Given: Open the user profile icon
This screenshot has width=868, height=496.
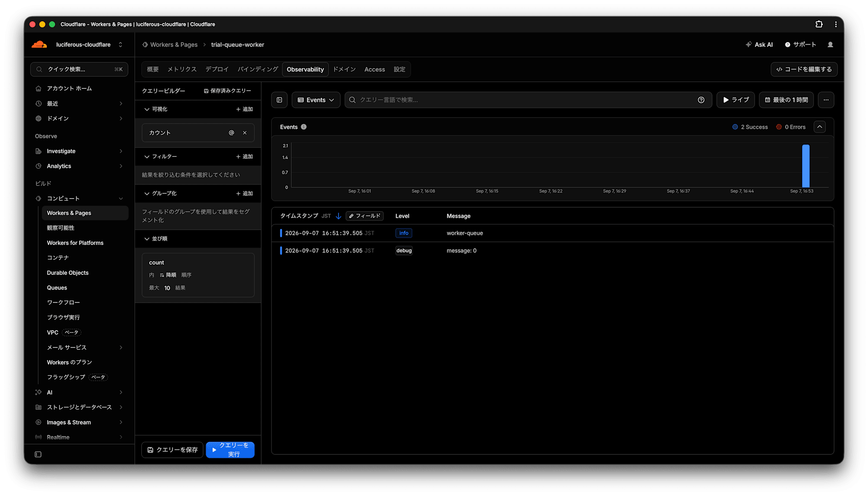Looking at the screenshot, I should point(830,45).
